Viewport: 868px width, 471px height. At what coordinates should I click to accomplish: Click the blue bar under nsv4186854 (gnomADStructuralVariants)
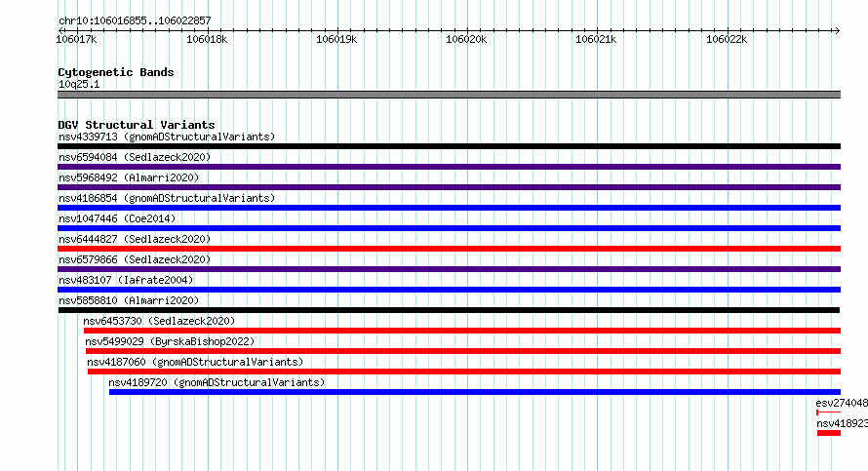[x=449, y=208]
